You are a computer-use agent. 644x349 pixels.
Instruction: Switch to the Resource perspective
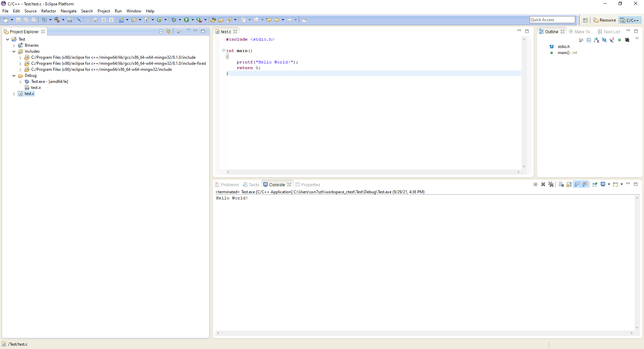pos(605,20)
